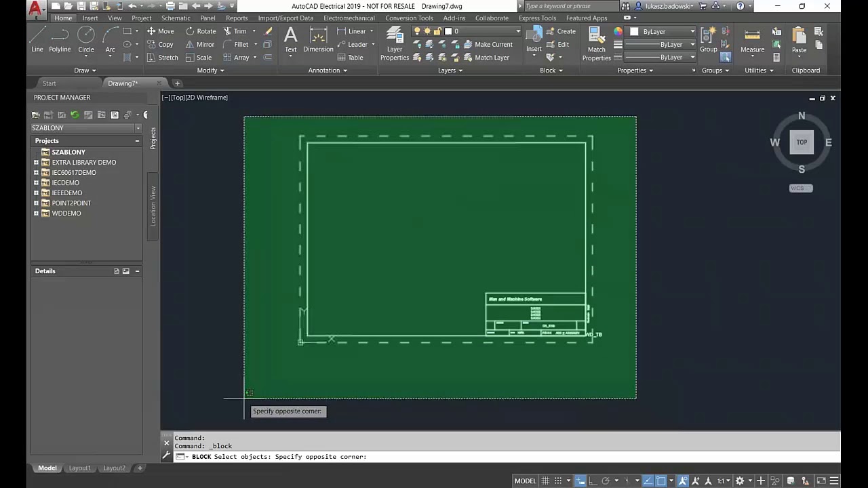Add a new drawing tab with plus
The image size is (868, 488).
[177, 83]
